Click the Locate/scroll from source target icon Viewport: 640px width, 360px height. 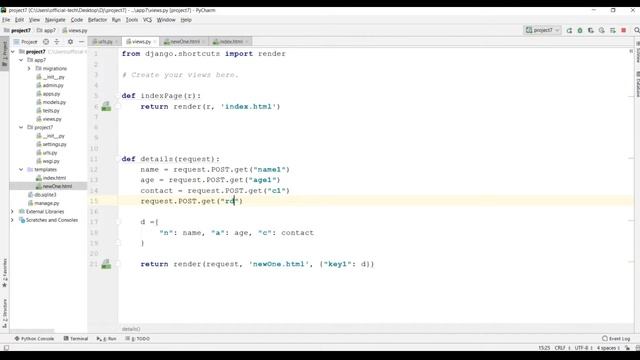pyautogui.click(x=46, y=42)
